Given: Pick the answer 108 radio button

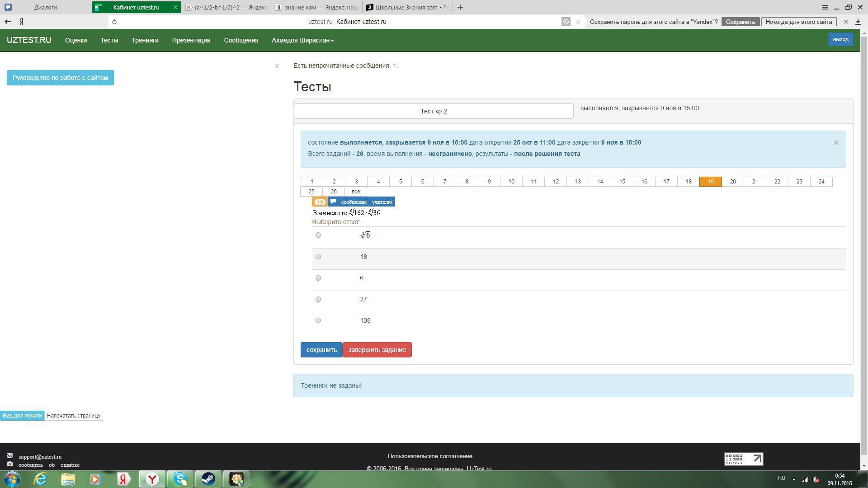Looking at the screenshot, I should pos(318,320).
